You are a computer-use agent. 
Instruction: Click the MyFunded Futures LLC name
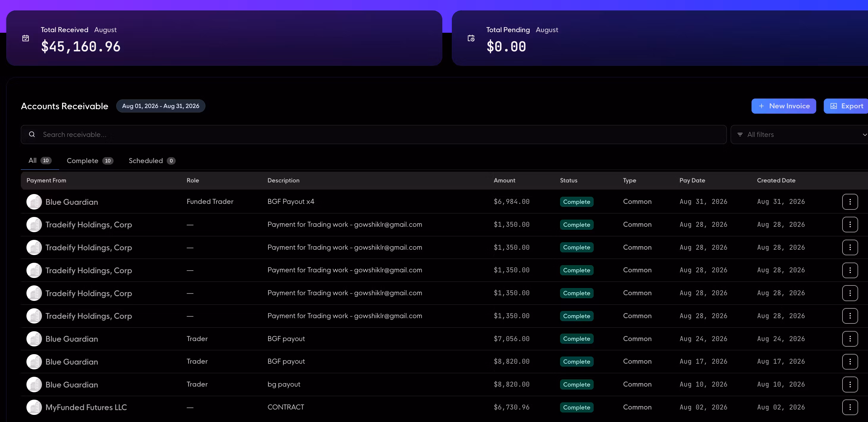pyautogui.click(x=86, y=407)
